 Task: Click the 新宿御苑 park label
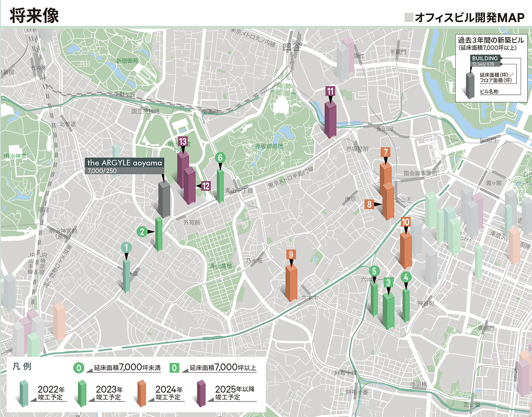click(127, 60)
